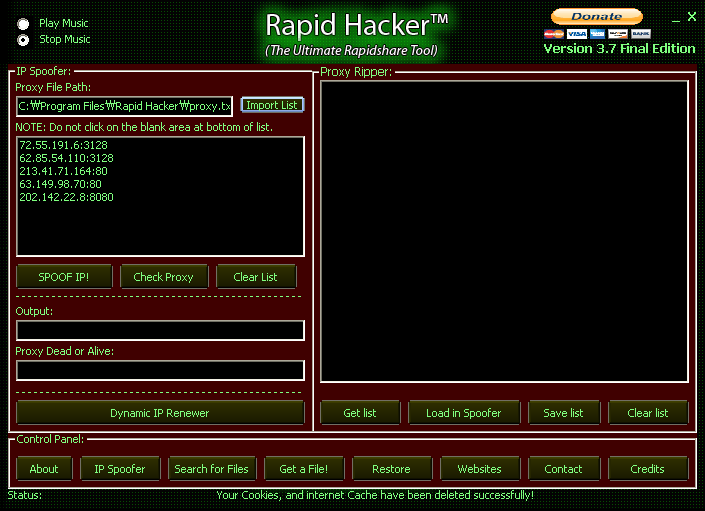Click the Import List button
The height and width of the screenshot is (511, 705).
tap(272, 105)
